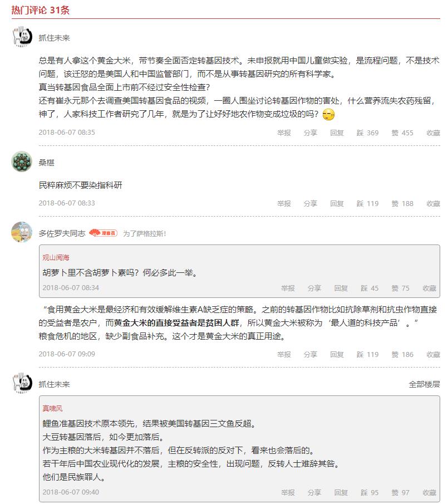This screenshot has width=448, height=504.
Task: Add 桑椹's comment to favorites 收藏
Action: pyautogui.click(x=433, y=203)
